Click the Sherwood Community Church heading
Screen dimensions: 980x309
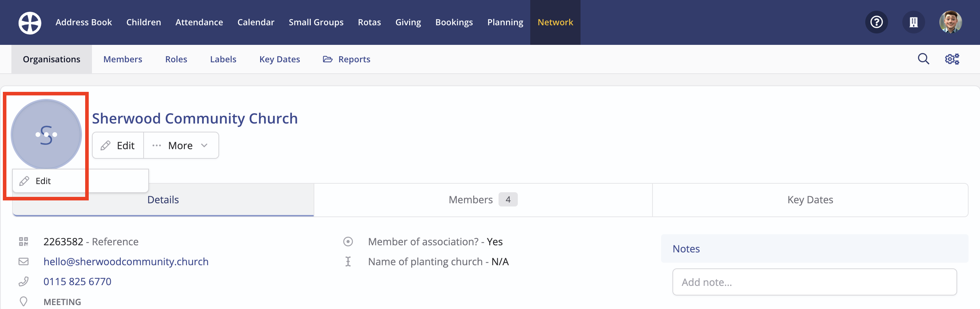(x=195, y=119)
